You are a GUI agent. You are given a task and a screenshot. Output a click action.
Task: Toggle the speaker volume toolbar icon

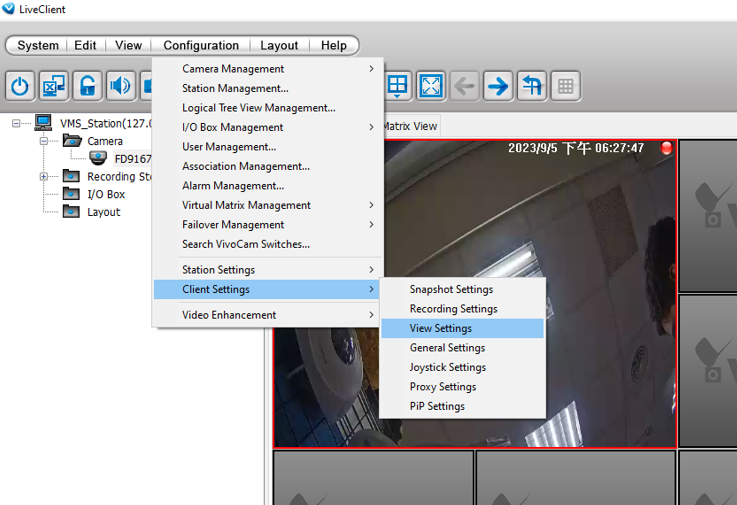pyautogui.click(x=121, y=86)
